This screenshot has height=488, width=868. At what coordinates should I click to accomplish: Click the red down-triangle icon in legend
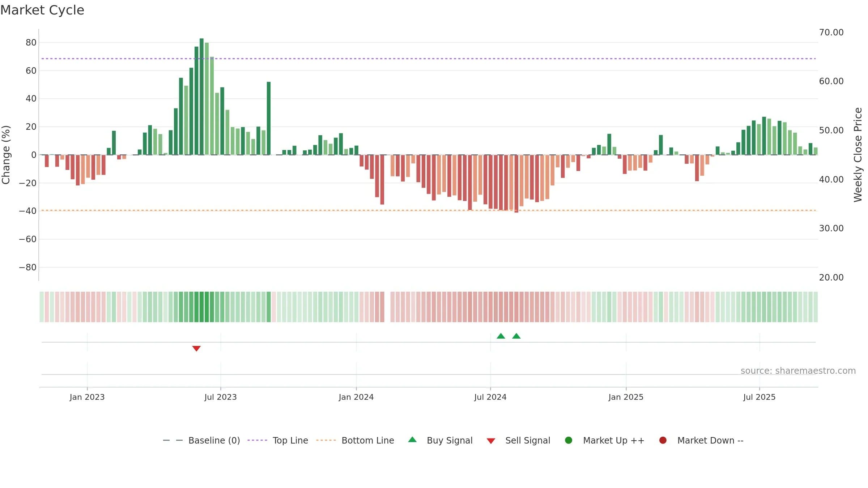point(491,441)
